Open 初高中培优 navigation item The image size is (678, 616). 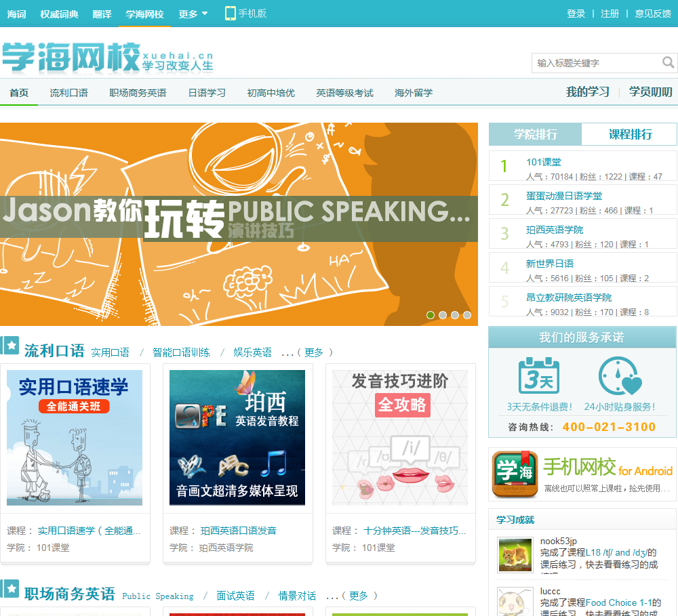coord(271,93)
